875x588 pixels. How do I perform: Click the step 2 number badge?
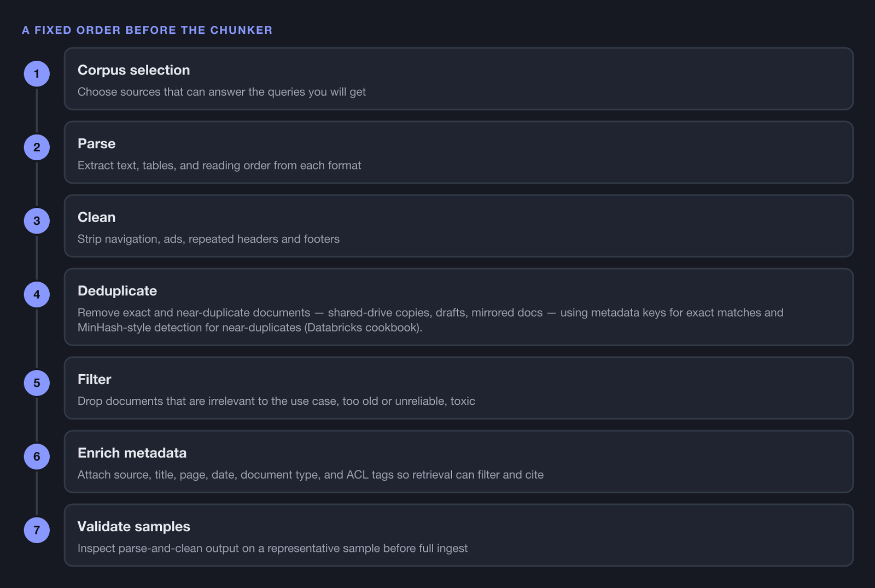coord(37,147)
